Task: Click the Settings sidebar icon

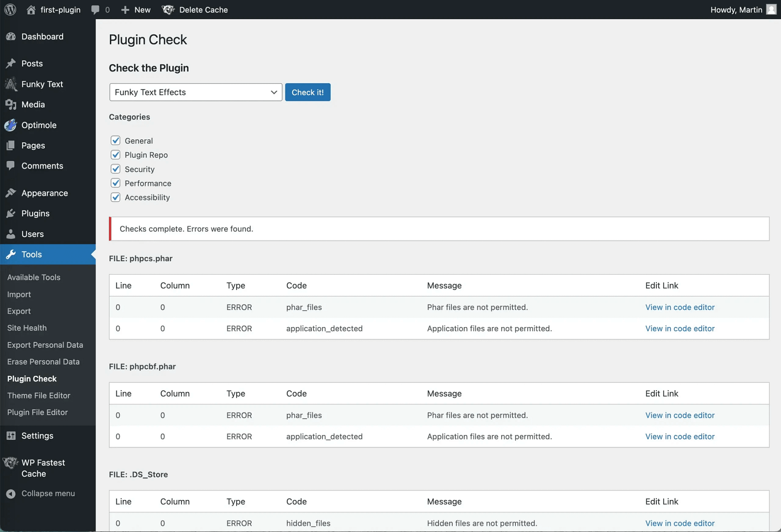Action: coord(11,435)
